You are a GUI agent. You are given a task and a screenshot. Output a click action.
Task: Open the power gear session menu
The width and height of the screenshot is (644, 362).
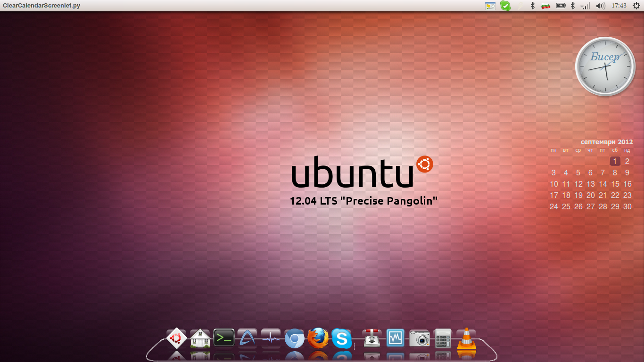coord(636,6)
